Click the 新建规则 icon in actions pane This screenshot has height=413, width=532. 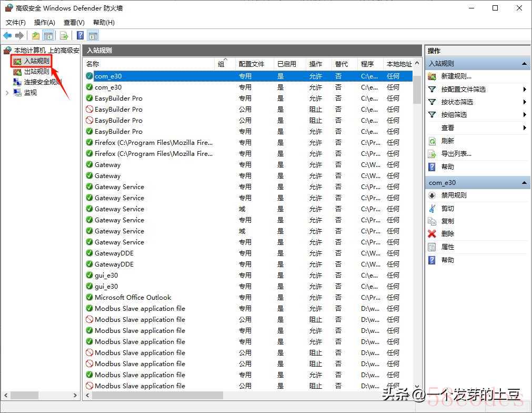click(433, 76)
